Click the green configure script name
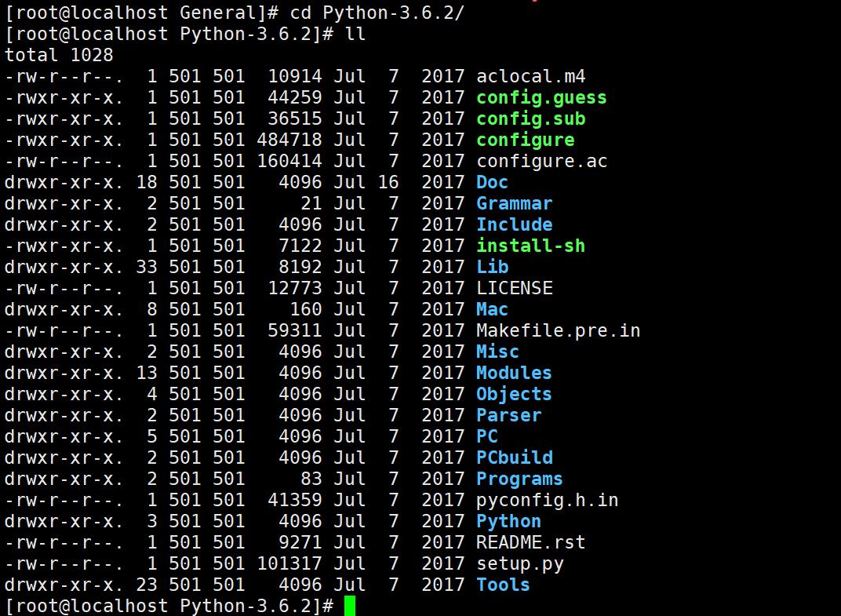 pos(526,140)
